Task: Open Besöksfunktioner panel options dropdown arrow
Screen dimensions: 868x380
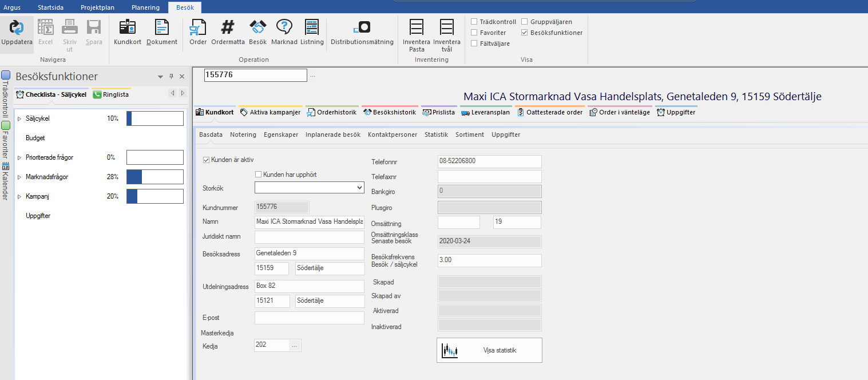Action: pyautogui.click(x=160, y=77)
